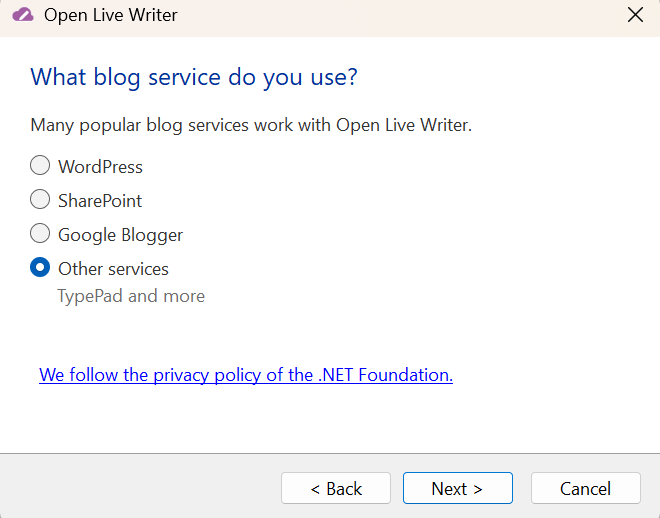Click the 'What blog service do you use?' heading
This screenshot has height=518, width=660.
pyautogui.click(x=194, y=77)
